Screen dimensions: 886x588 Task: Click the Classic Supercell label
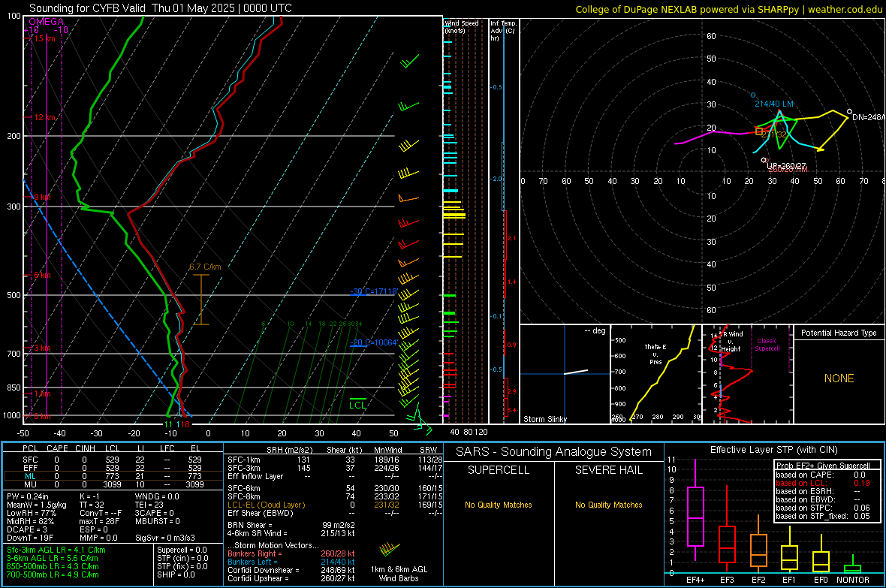pos(767,345)
